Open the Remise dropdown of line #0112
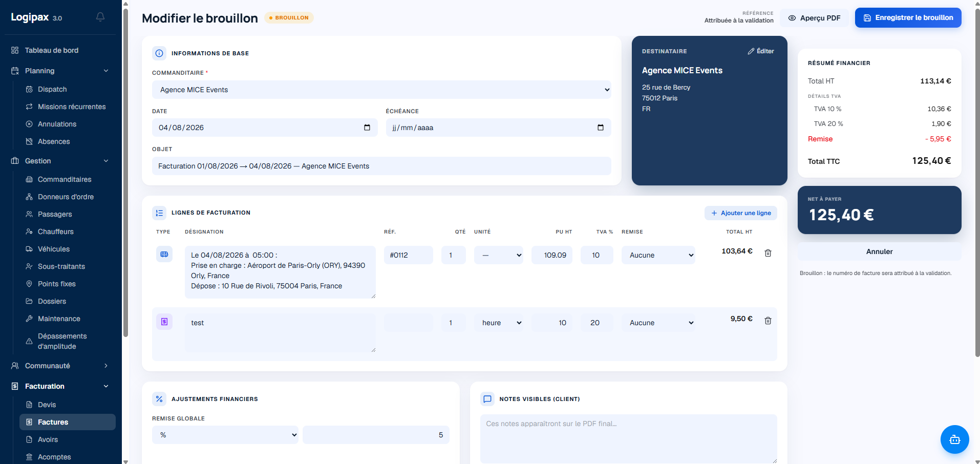This screenshot has height=464, width=980. (x=658, y=255)
